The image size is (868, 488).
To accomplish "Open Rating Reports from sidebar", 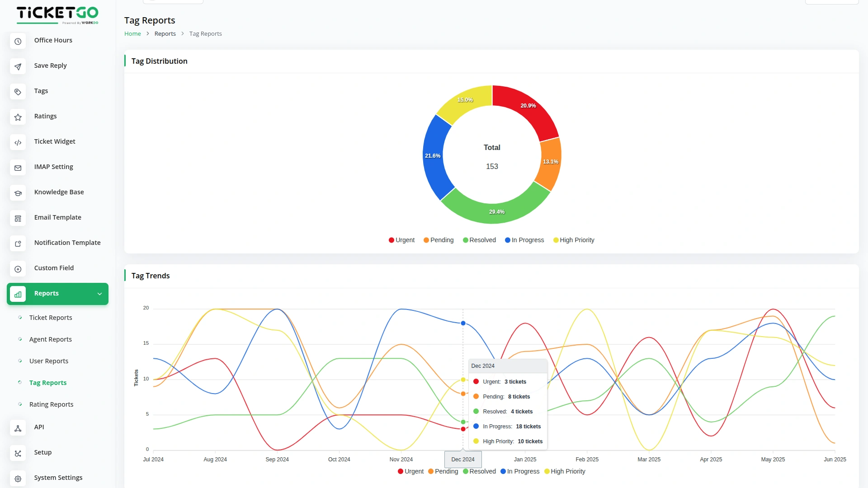I will pyautogui.click(x=51, y=404).
